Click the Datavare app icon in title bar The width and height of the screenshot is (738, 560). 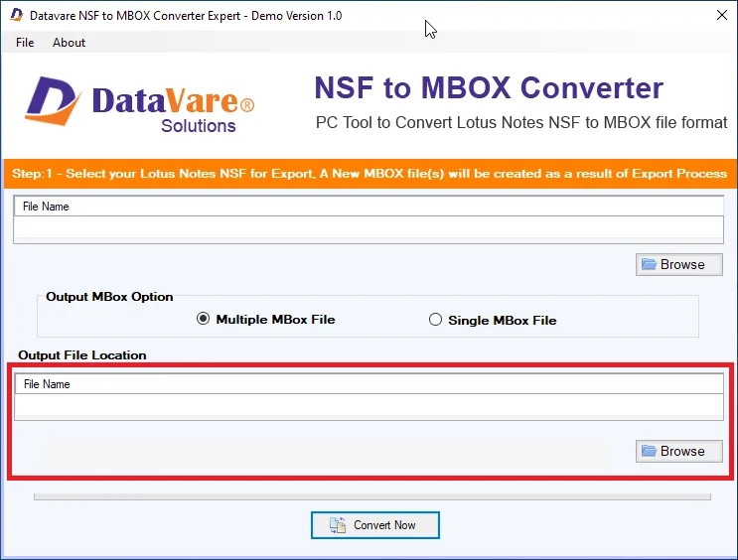tap(17, 15)
